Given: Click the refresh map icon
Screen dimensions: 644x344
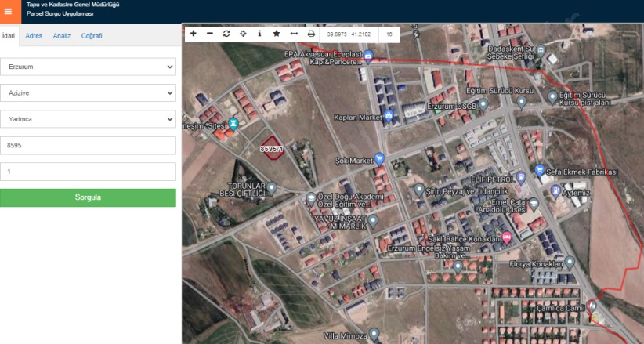Looking at the screenshot, I should 226,34.
